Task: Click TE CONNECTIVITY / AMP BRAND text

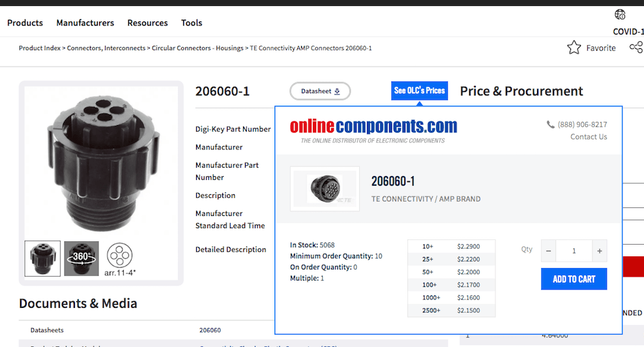Action: pos(426,199)
